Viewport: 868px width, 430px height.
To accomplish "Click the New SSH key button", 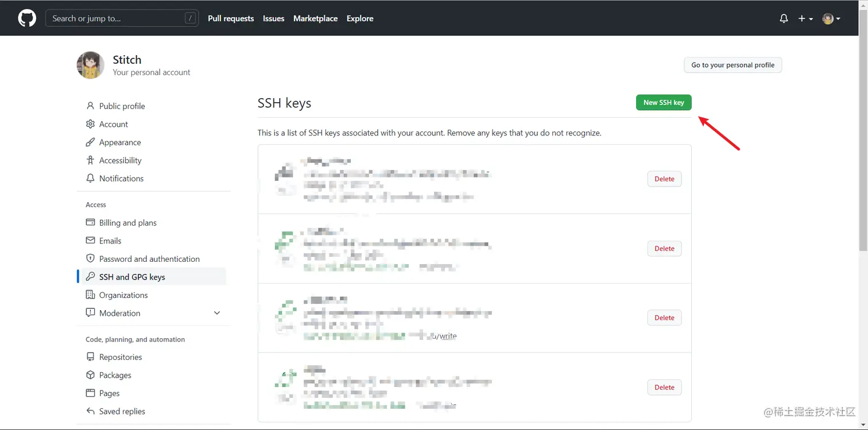I will 664,102.
